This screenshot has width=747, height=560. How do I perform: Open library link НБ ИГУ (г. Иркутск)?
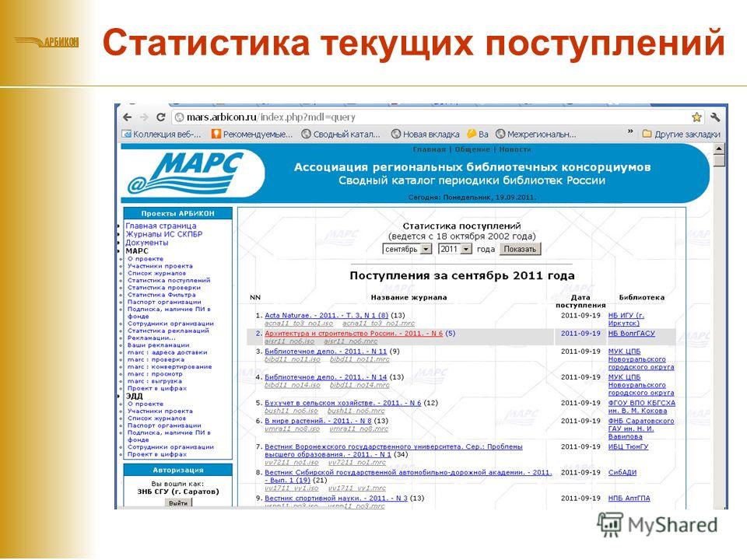point(626,319)
